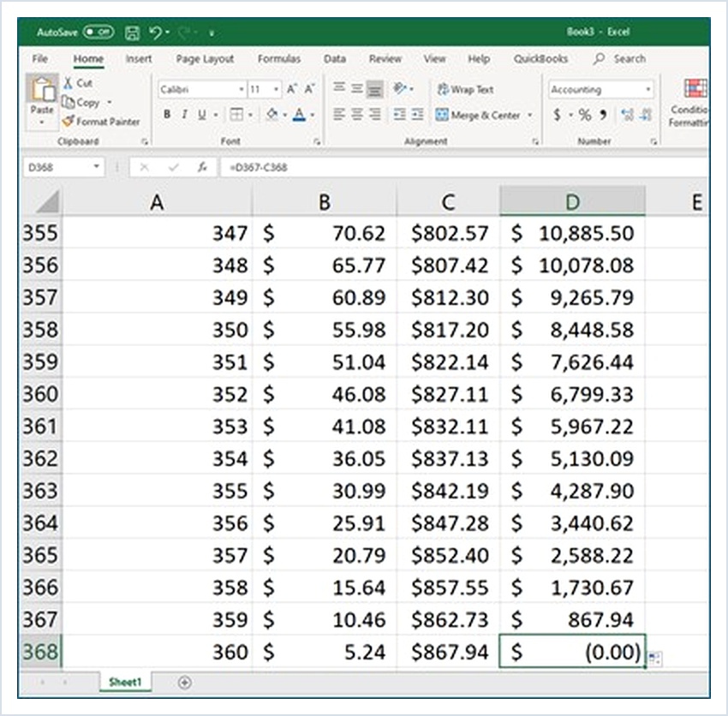
Task: Click the Name Box showing D368
Action: [64, 167]
